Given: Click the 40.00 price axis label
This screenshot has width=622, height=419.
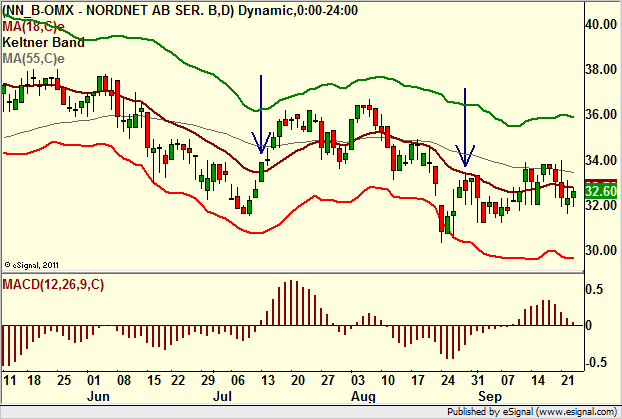Looking at the screenshot, I should coord(601,24).
